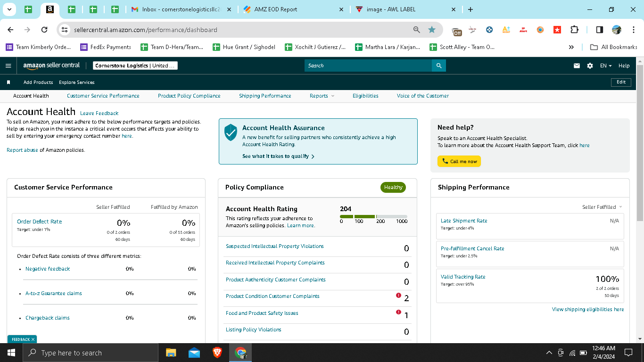Open the All Bookmarks folder
The image size is (644, 362).
(x=614, y=47)
